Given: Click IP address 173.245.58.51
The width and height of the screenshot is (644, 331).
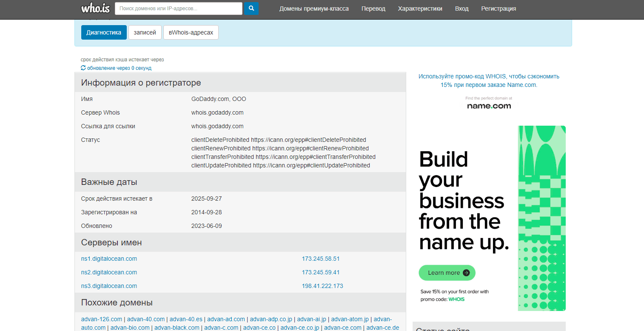Looking at the screenshot, I should point(320,259).
